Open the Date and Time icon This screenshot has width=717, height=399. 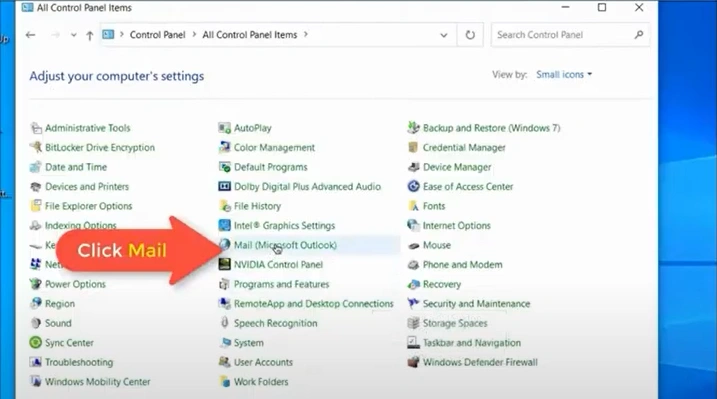[36, 167]
